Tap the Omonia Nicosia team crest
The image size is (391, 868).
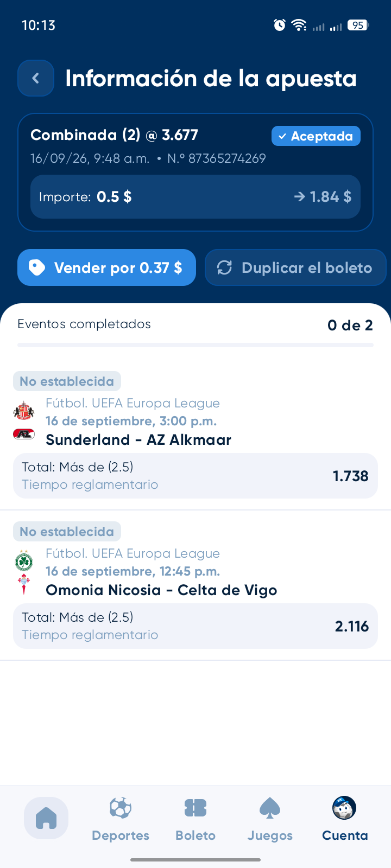click(24, 561)
